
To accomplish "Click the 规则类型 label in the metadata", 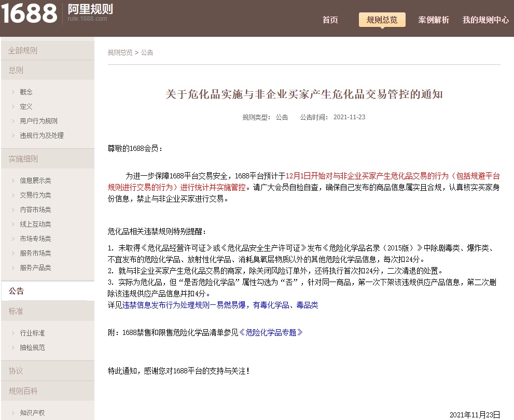I will (256, 117).
